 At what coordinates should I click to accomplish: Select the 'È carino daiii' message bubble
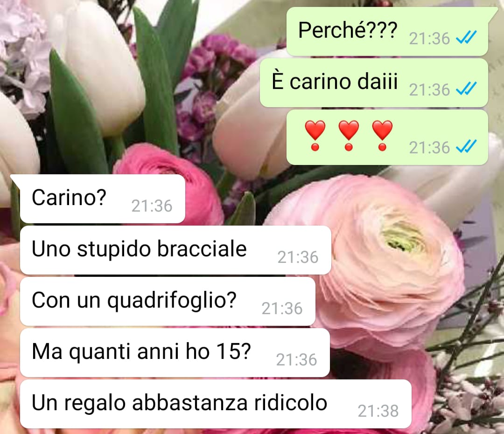[x=374, y=83]
